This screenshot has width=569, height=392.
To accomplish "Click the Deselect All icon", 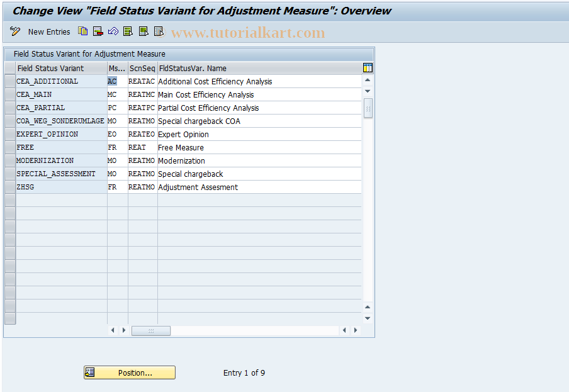I will (159, 31).
